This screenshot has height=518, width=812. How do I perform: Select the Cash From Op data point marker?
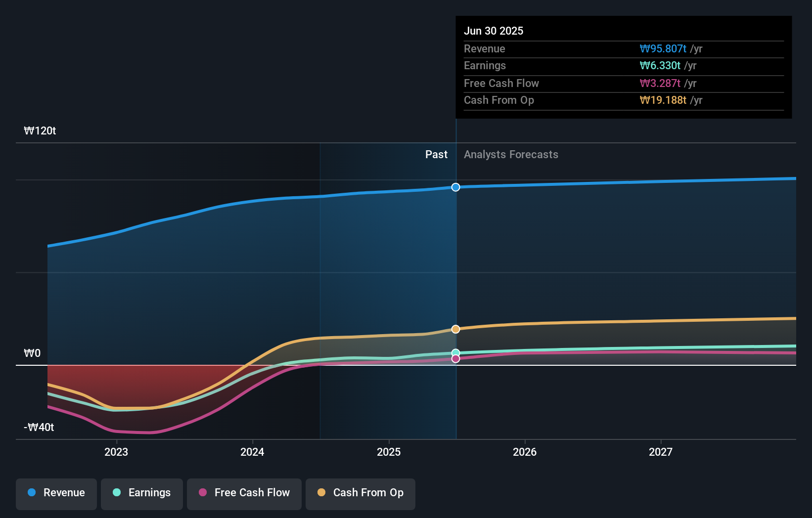coord(456,329)
